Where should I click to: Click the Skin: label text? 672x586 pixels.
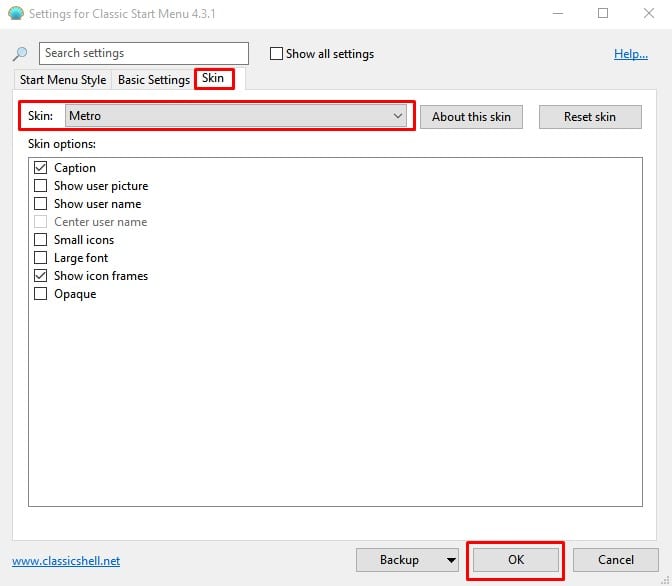(x=40, y=116)
